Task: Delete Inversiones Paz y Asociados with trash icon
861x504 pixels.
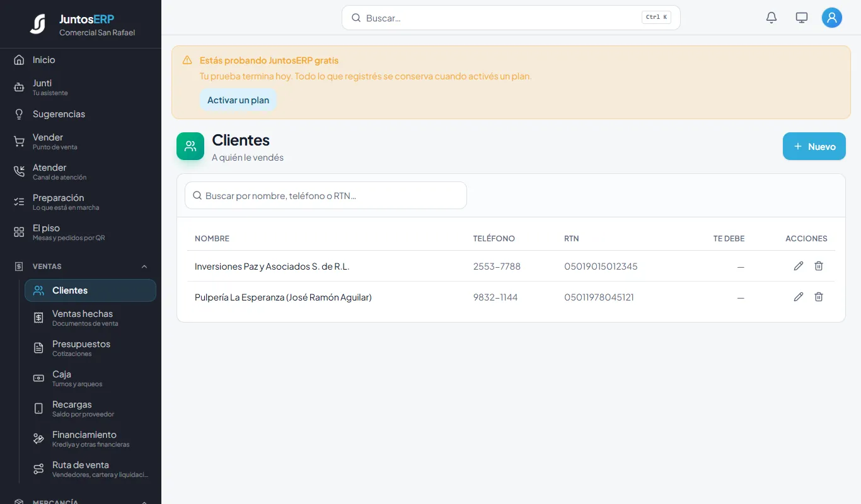Action: pos(819,266)
